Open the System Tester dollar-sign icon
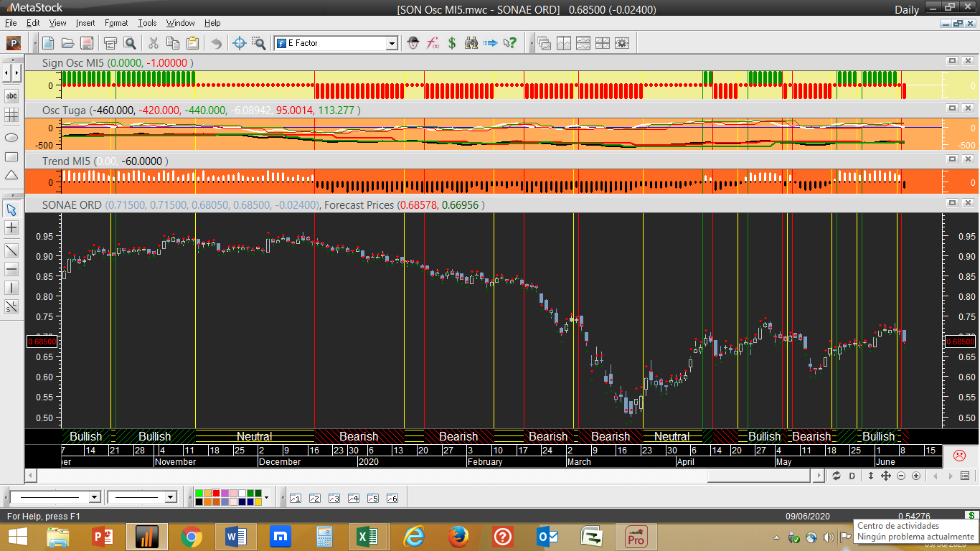The height and width of the screenshot is (551, 980). (452, 43)
